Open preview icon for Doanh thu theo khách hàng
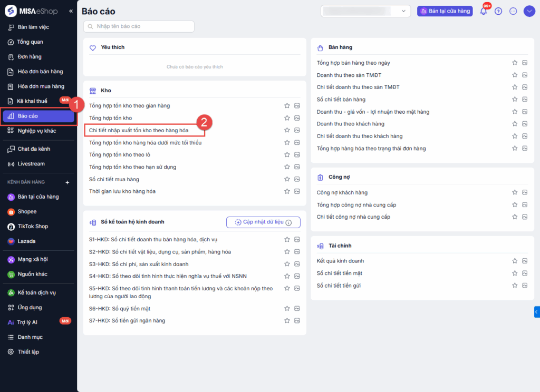 pyautogui.click(x=525, y=124)
